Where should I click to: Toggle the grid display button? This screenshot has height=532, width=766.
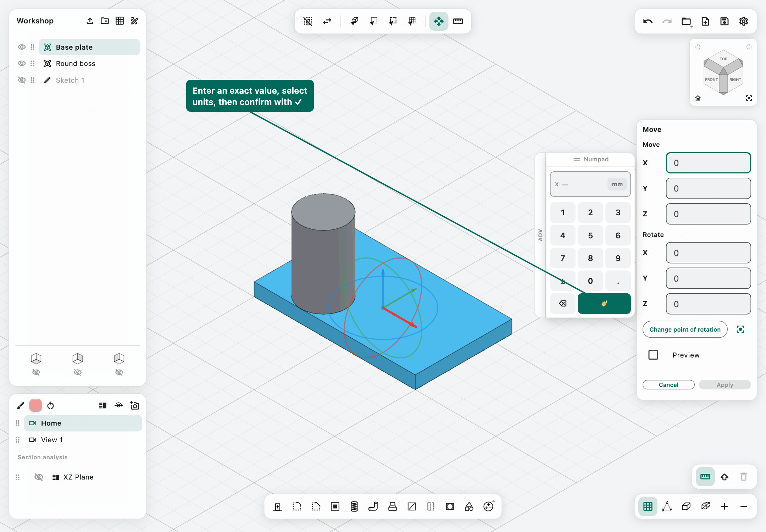648,506
